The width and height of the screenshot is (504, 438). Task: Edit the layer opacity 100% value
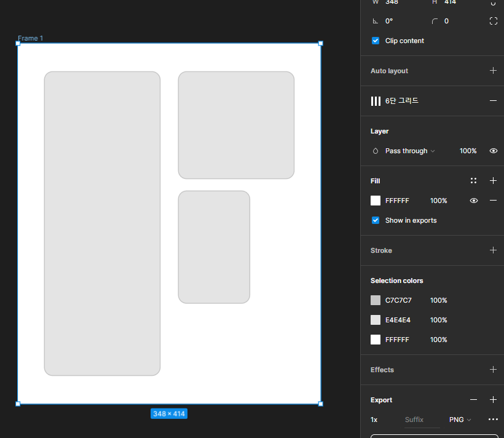[468, 151]
